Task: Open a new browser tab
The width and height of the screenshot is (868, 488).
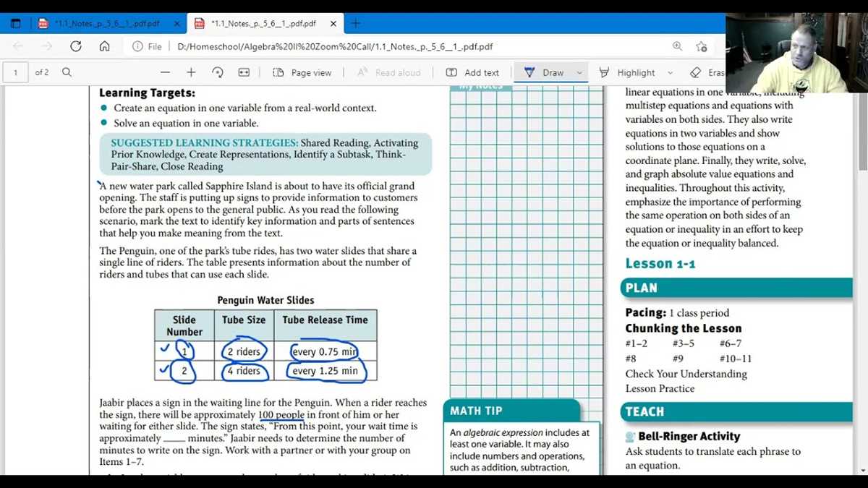Action: point(355,23)
